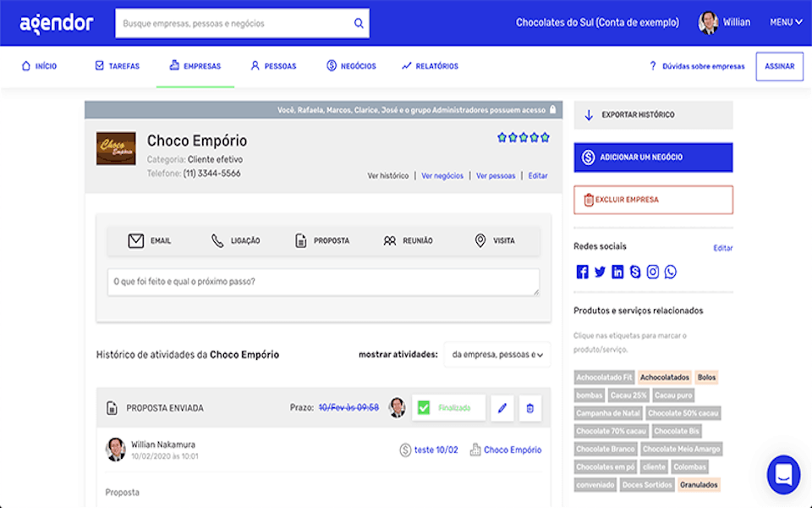This screenshot has width=812, height=508.
Task: Delete the proposta activity with trash icon
Action: [529, 408]
